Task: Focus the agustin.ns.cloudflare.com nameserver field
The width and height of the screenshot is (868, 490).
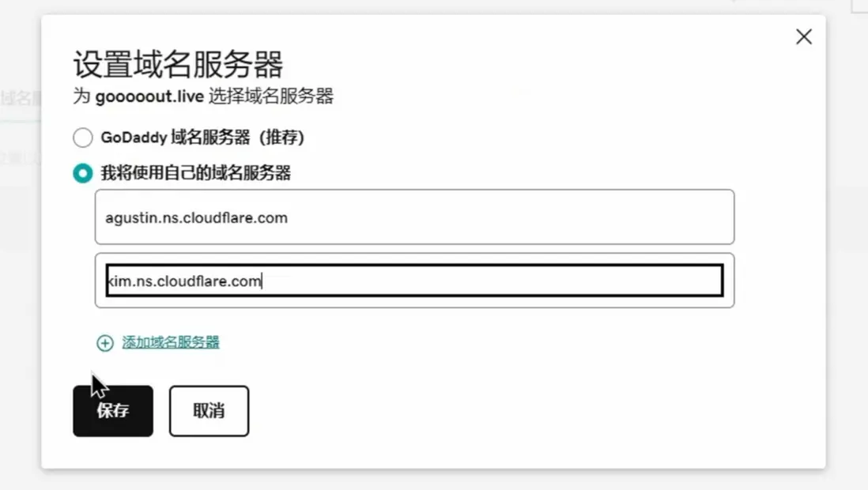Action: click(414, 217)
